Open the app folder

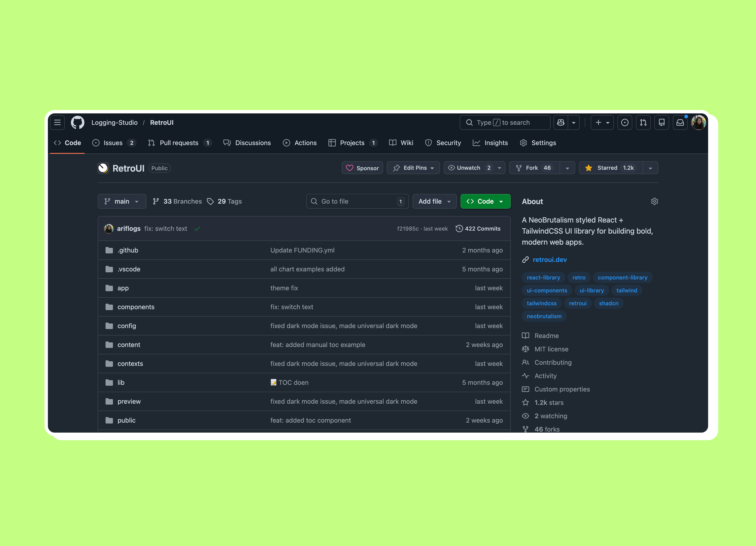click(123, 288)
